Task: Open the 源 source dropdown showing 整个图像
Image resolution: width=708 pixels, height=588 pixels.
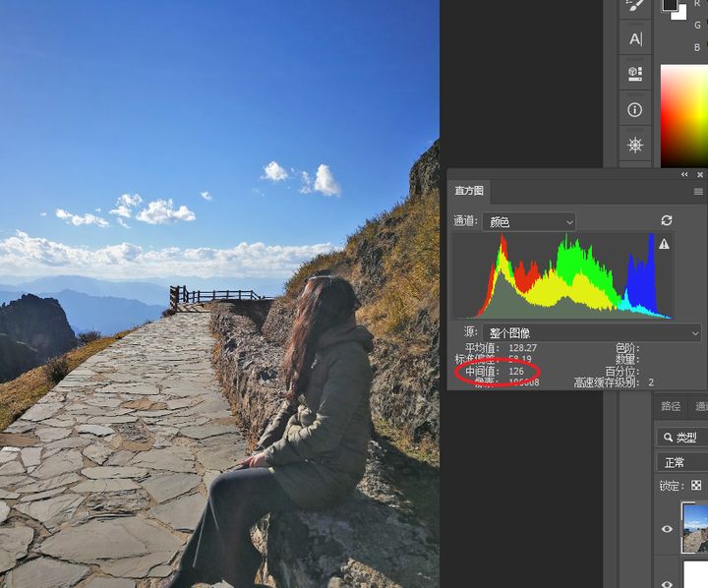Action: [592, 332]
